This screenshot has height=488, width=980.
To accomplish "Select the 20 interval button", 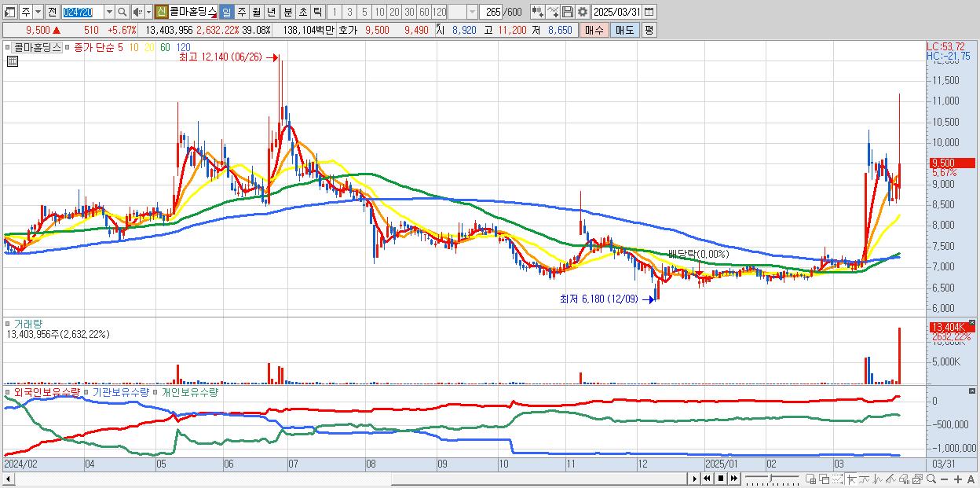I will pos(394,12).
